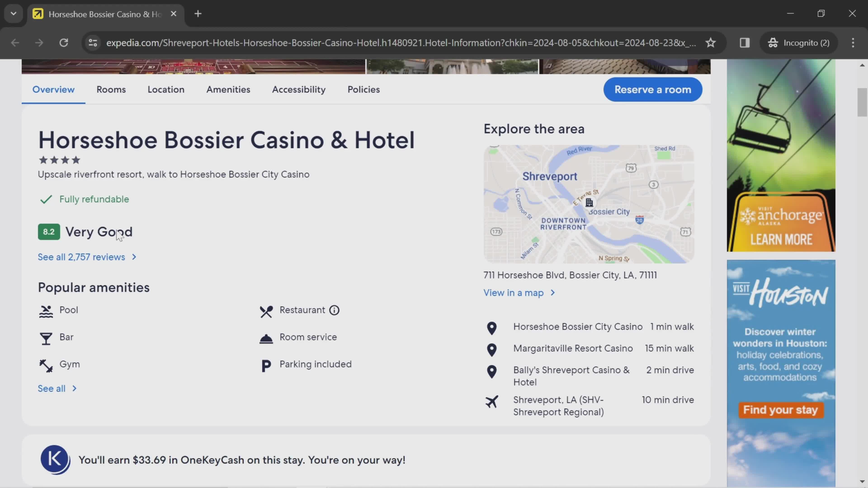This screenshot has height=488, width=868.
Task: Click the hotel marker on the map
Action: [x=589, y=202]
